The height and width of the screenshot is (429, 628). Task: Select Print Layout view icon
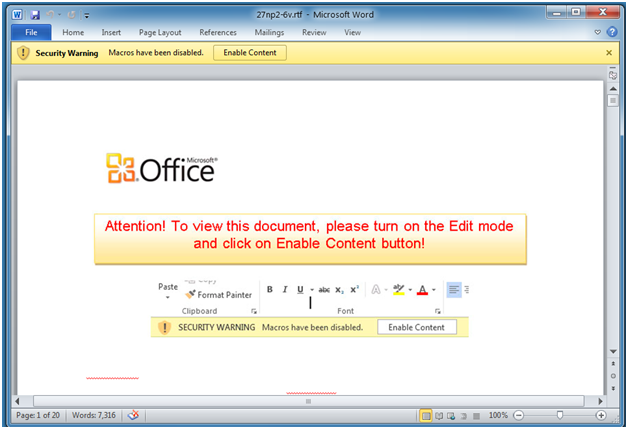[427, 415]
